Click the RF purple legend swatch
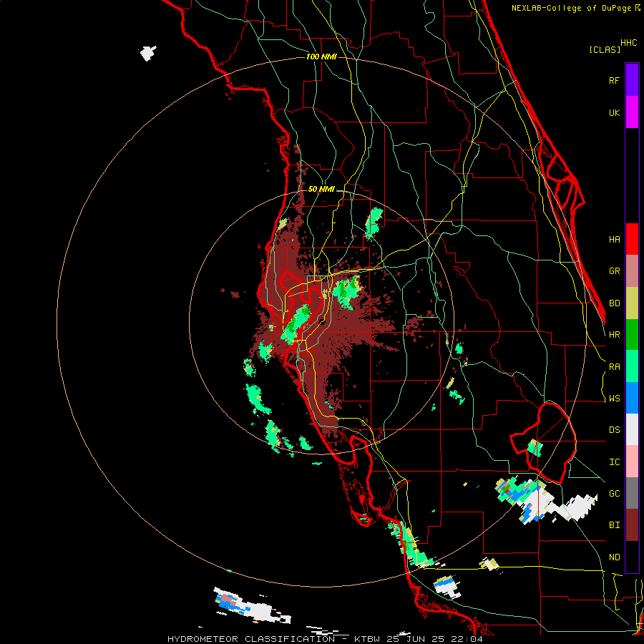This screenshot has height=644, width=644. [x=632, y=80]
